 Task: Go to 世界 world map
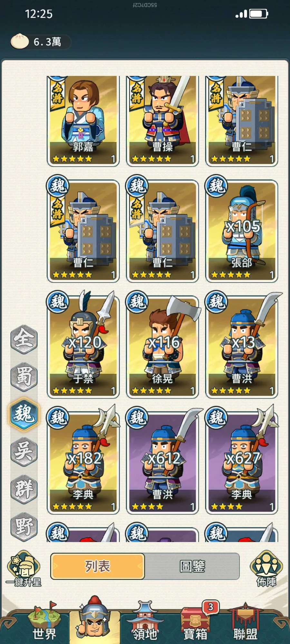tap(44, 621)
